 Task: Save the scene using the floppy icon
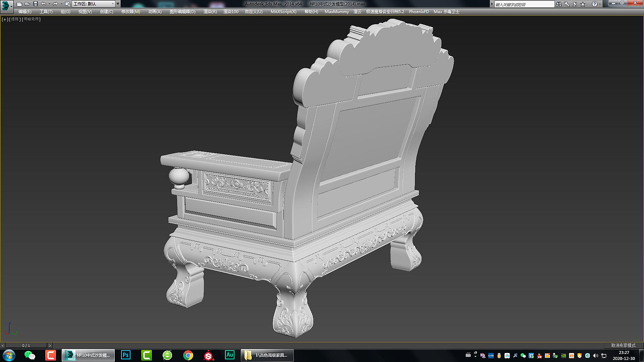(x=35, y=4)
